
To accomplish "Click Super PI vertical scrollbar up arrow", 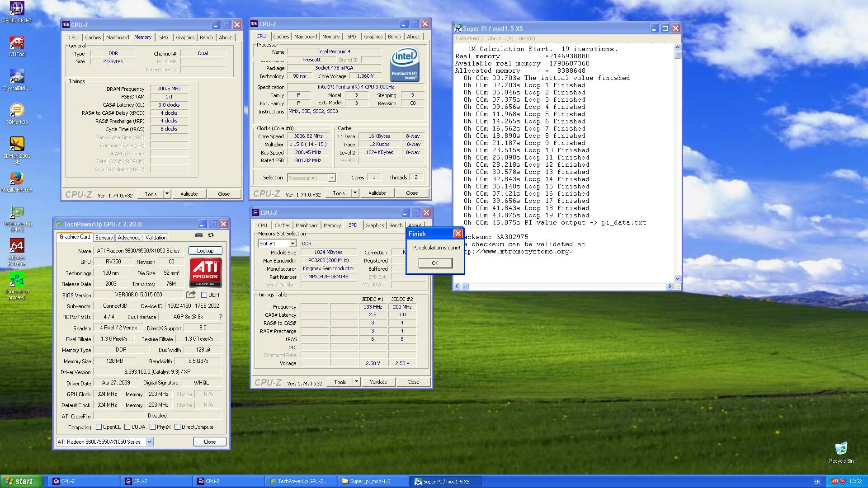I will coord(677,47).
